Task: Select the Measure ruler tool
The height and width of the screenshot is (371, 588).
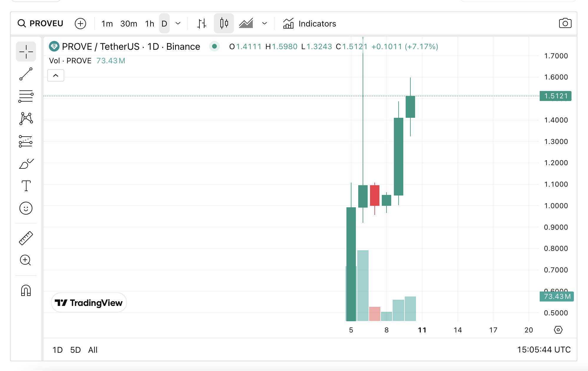Action: click(x=26, y=238)
